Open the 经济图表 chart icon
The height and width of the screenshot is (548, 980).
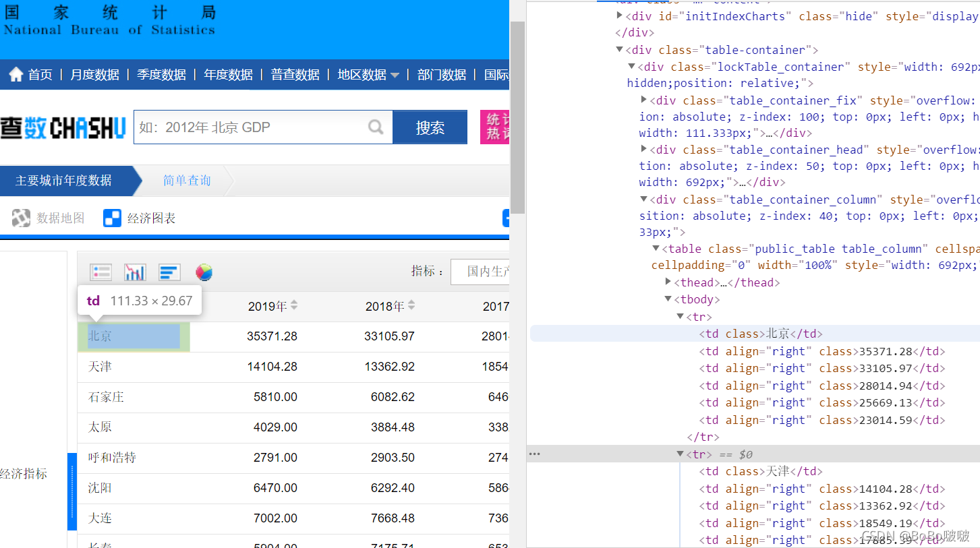coord(112,218)
